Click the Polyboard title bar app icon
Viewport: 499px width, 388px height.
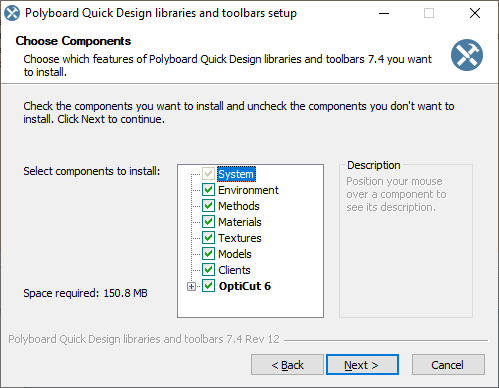(12, 13)
